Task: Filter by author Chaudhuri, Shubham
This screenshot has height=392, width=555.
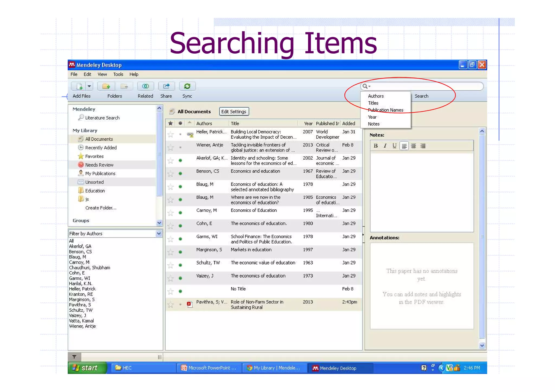Action: click(89, 268)
